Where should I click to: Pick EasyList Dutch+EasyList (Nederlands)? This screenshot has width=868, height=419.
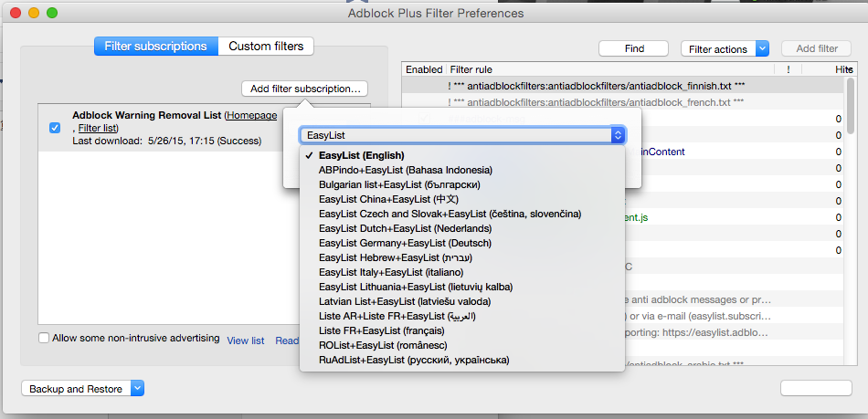click(x=461, y=228)
